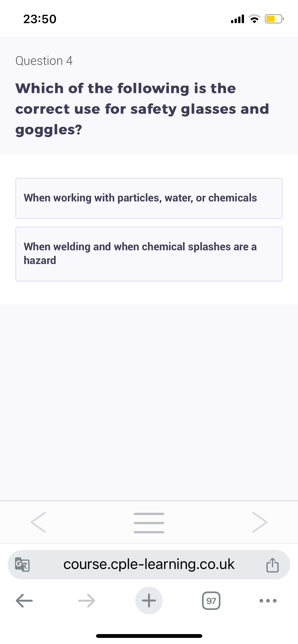Tap the share icon next to the URL
The height and width of the screenshot is (644, 298).
[273, 565]
